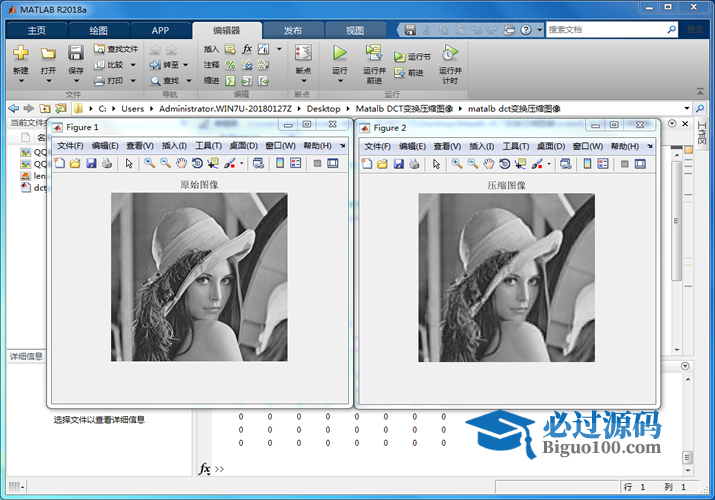Run the script with green Run arrow

pyautogui.click(x=339, y=53)
